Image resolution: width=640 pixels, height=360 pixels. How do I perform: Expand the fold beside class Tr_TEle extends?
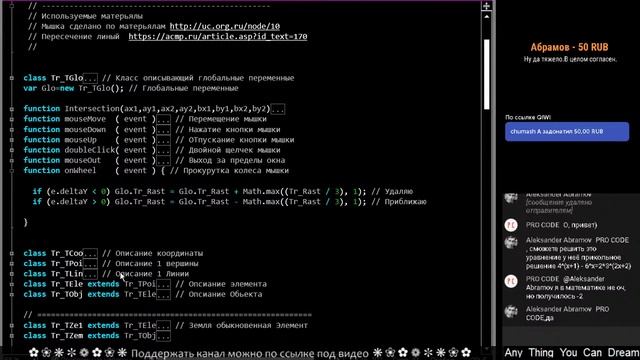[12, 284]
